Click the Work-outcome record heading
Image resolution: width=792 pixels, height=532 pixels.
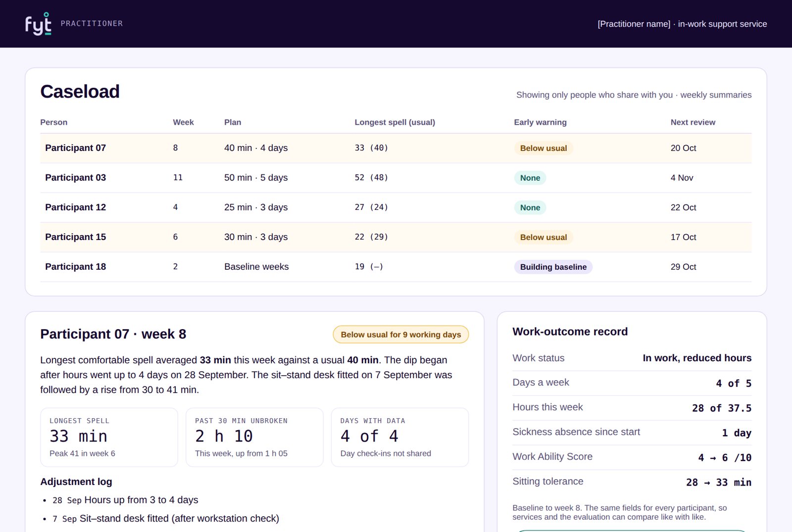pos(570,332)
